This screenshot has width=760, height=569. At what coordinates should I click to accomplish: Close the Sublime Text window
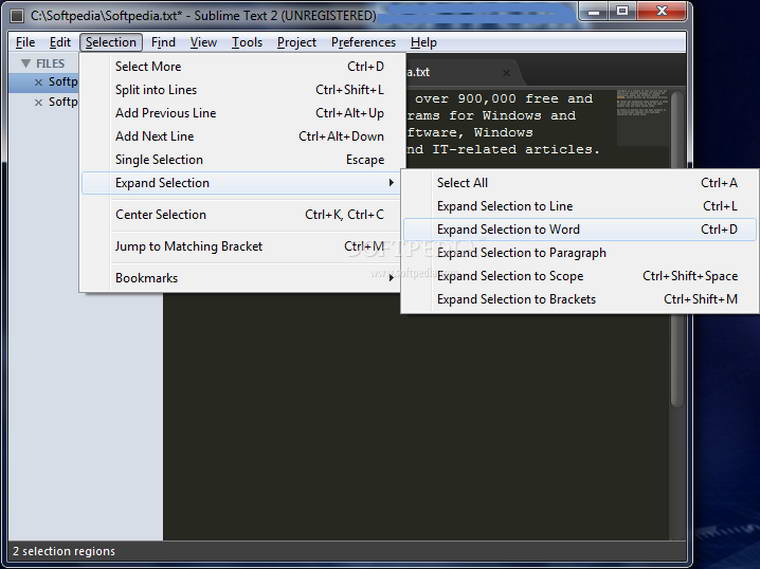point(661,11)
